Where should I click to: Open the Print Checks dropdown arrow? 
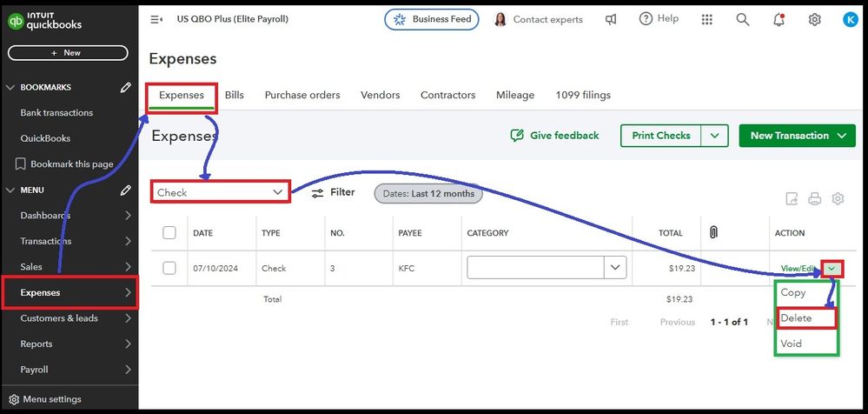tap(715, 136)
